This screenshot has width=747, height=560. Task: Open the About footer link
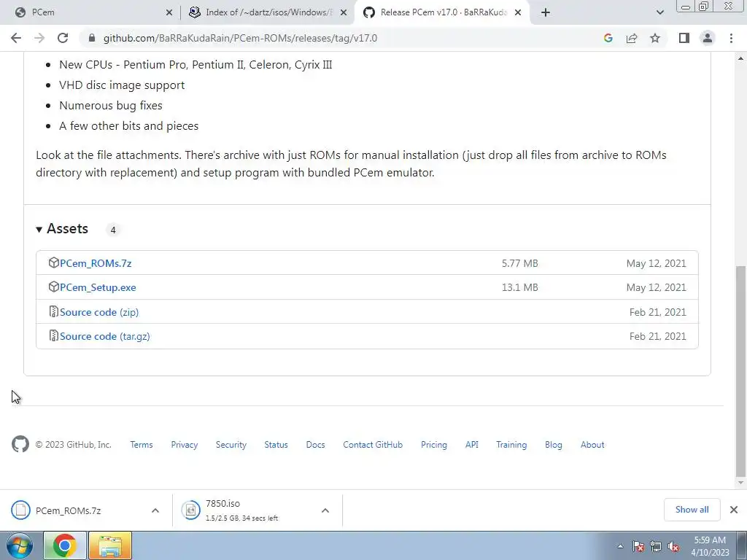(592, 445)
